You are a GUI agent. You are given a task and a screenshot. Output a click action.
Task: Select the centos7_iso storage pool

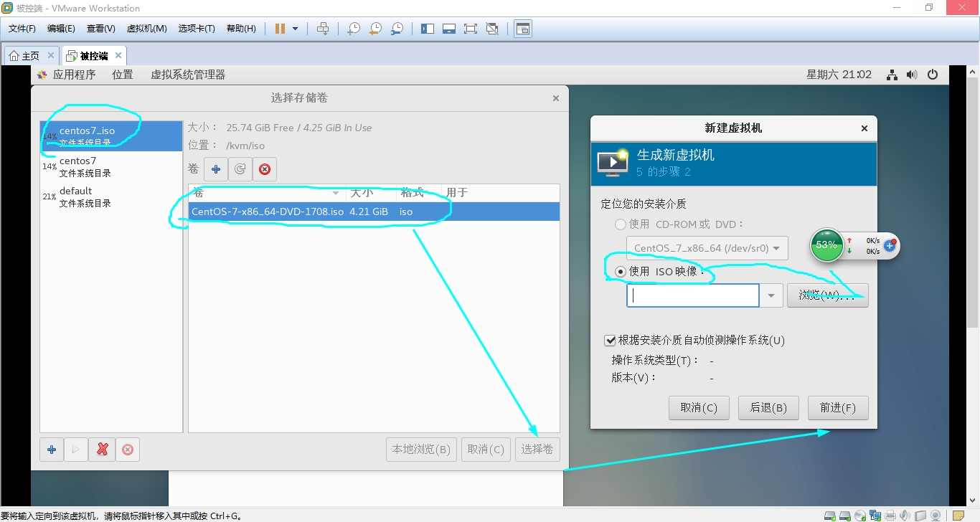111,136
